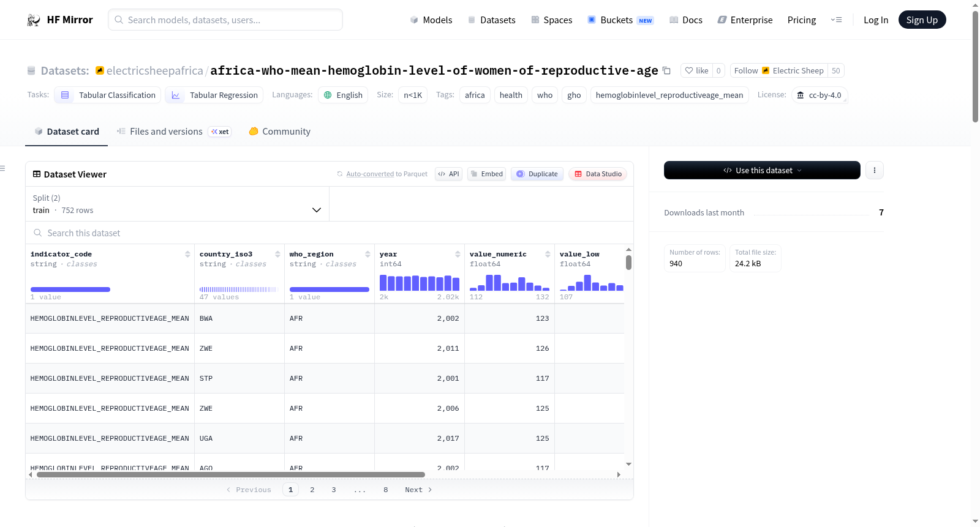Open the Embed viewer option
Screen dimensions: 980x527
click(x=486, y=174)
